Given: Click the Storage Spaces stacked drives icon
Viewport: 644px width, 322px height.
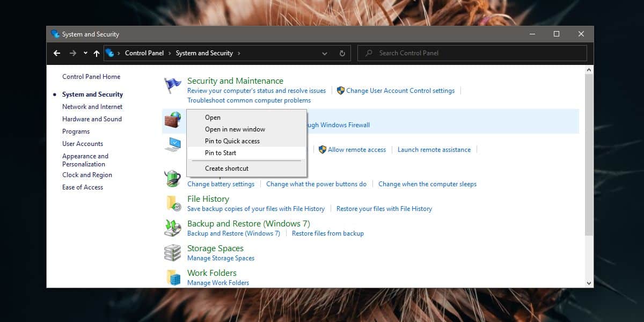Looking at the screenshot, I should point(173,252).
